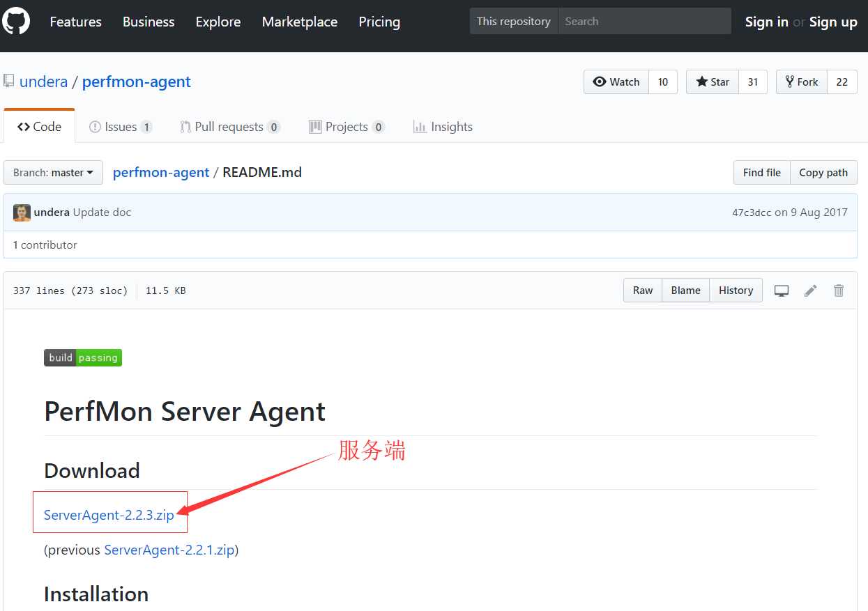Open commit 47c3dcc

(x=752, y=212)
